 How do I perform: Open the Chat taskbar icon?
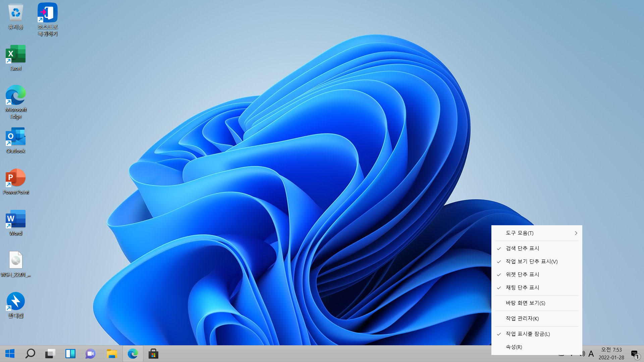click(91, 354)
